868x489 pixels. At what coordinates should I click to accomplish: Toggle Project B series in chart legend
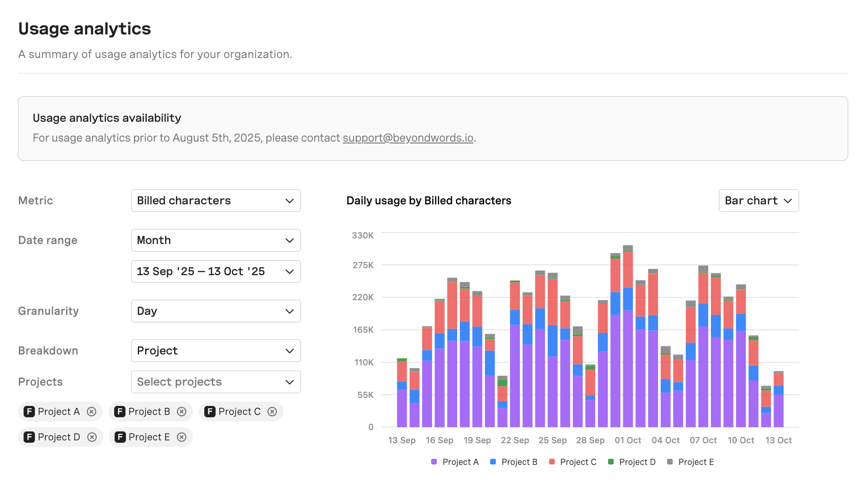514,462
